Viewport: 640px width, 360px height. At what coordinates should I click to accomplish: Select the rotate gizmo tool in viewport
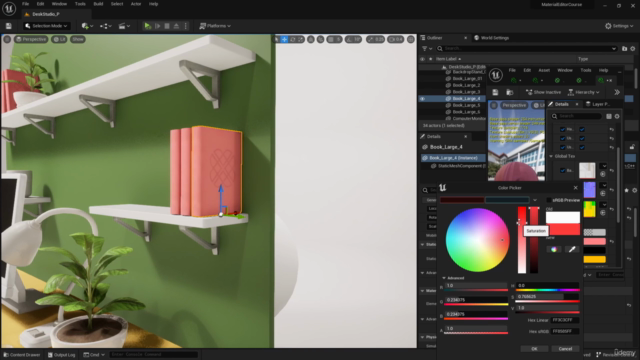(x=293, y=39)
